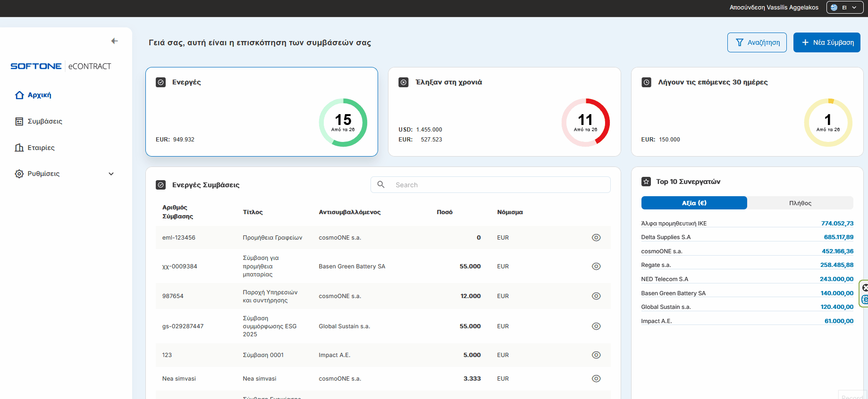
Task: Expand the Ρυθμίσεις submenu chevron
Action: click(x=111, y=174)
